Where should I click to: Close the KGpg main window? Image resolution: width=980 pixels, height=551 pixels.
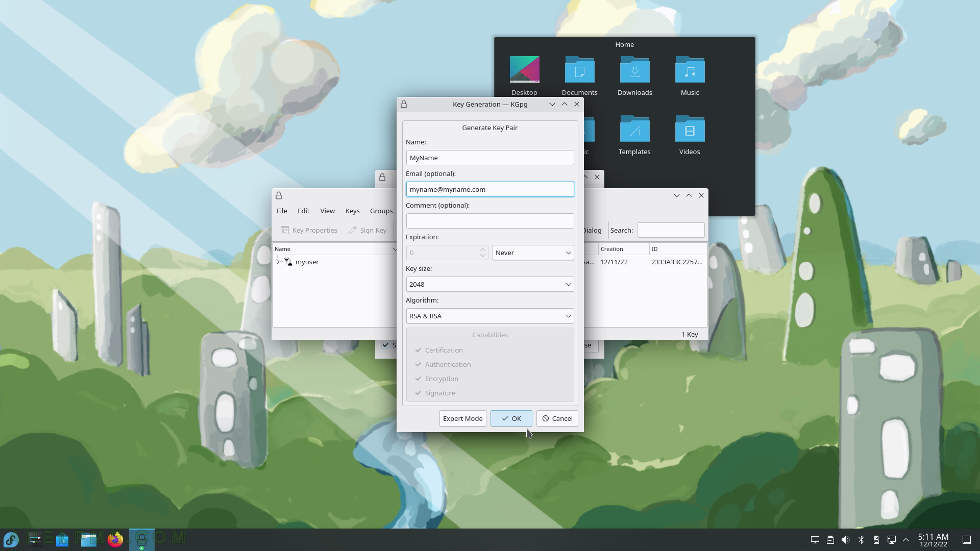tap(701, 195)
